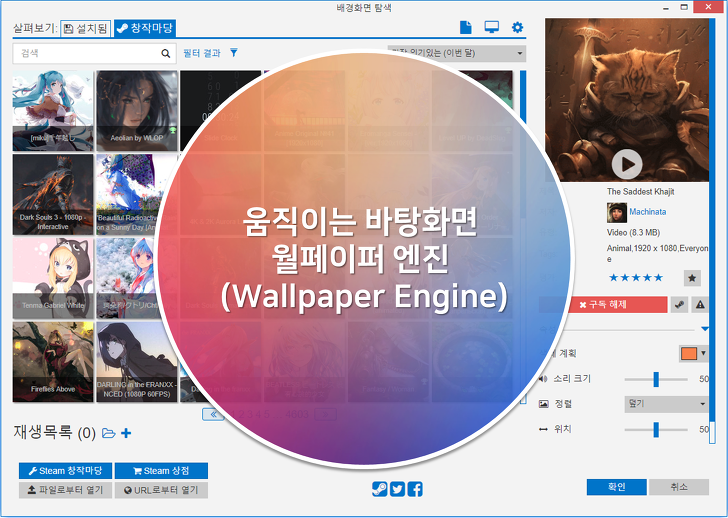Click the 소리 크기 volume slider handle
Image resolution: width=728 pixels, height=518 pixels.
click(x=656, y=379)
